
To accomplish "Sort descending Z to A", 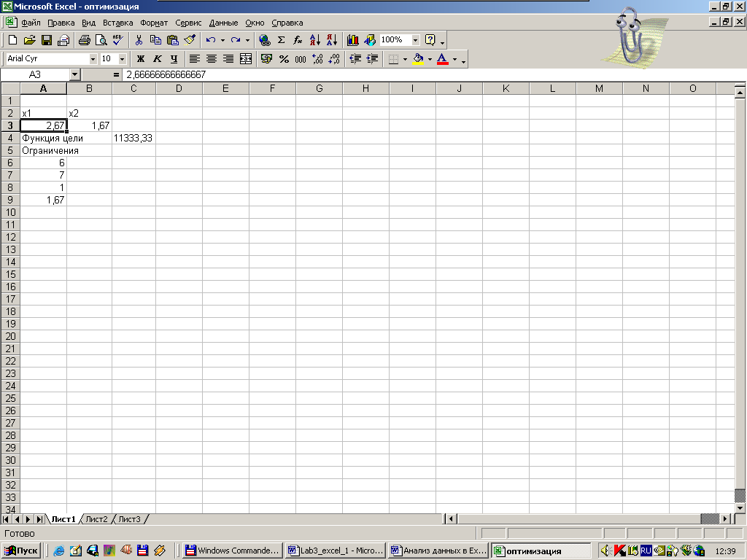I will tap(332, 40).
